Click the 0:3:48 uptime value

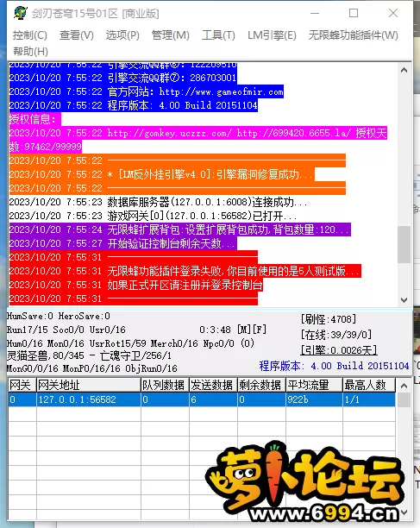coord(215,330)
